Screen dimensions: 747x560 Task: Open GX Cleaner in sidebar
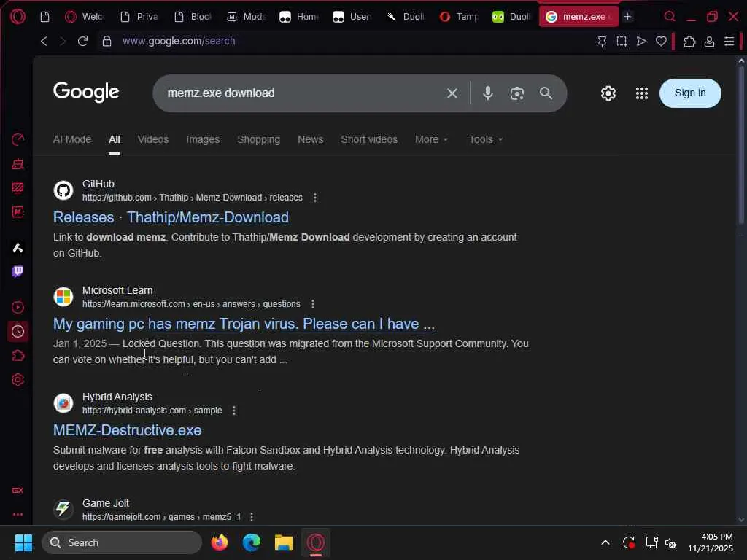point(18,164)
